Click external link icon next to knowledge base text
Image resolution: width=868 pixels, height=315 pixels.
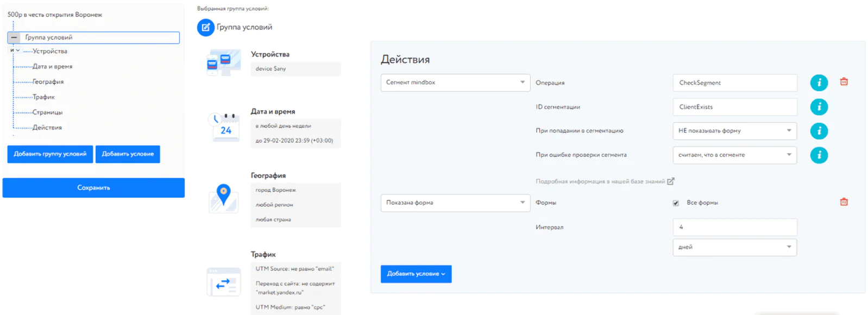coord(670,181)
